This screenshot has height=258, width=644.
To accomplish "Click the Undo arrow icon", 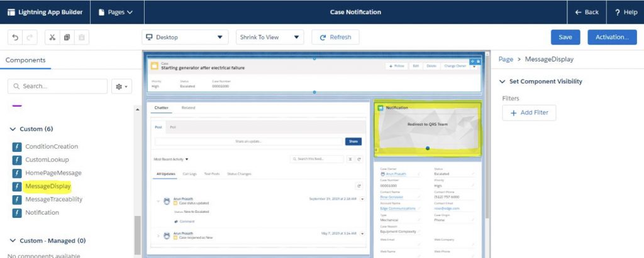I will coord(15,37).
